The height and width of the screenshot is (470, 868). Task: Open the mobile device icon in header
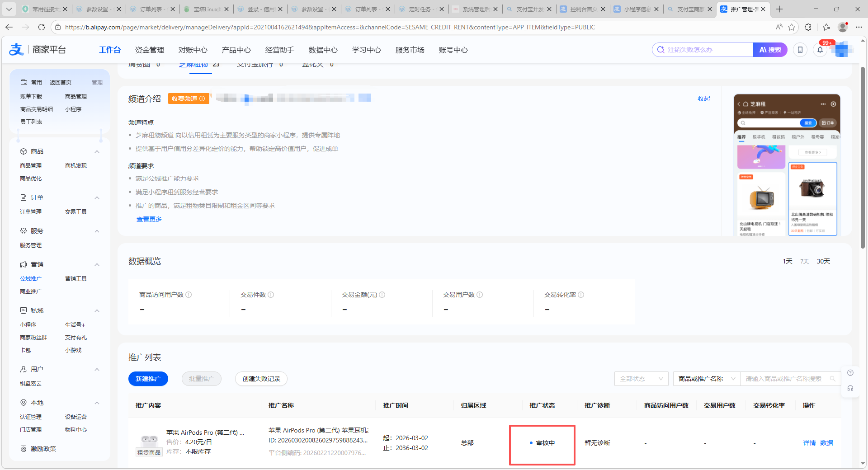pyautogui.click(x=800, y=50)
